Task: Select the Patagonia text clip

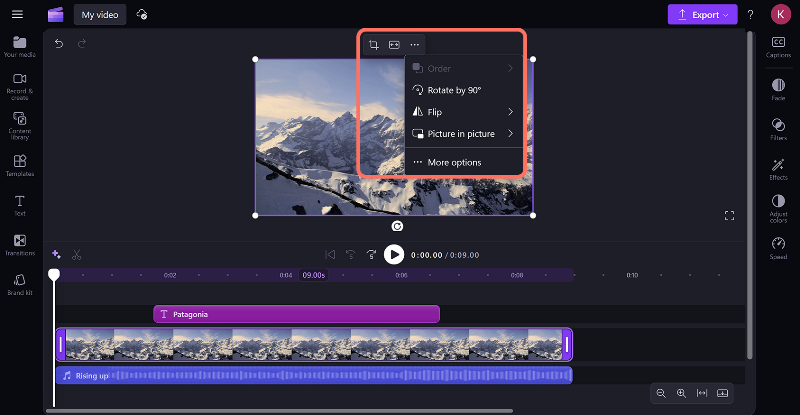Action: point(296,314)
